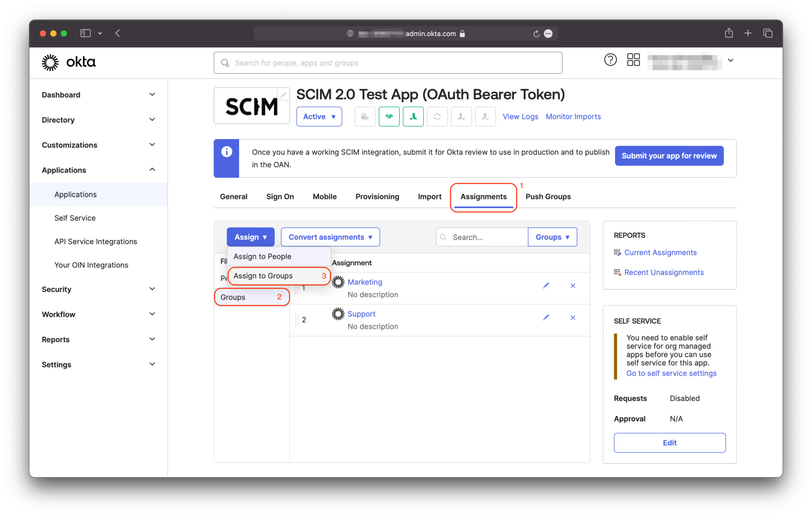This screenshot has height=516, width=812.
Task: Open the Active status dropdown
Action: (319, 117)
